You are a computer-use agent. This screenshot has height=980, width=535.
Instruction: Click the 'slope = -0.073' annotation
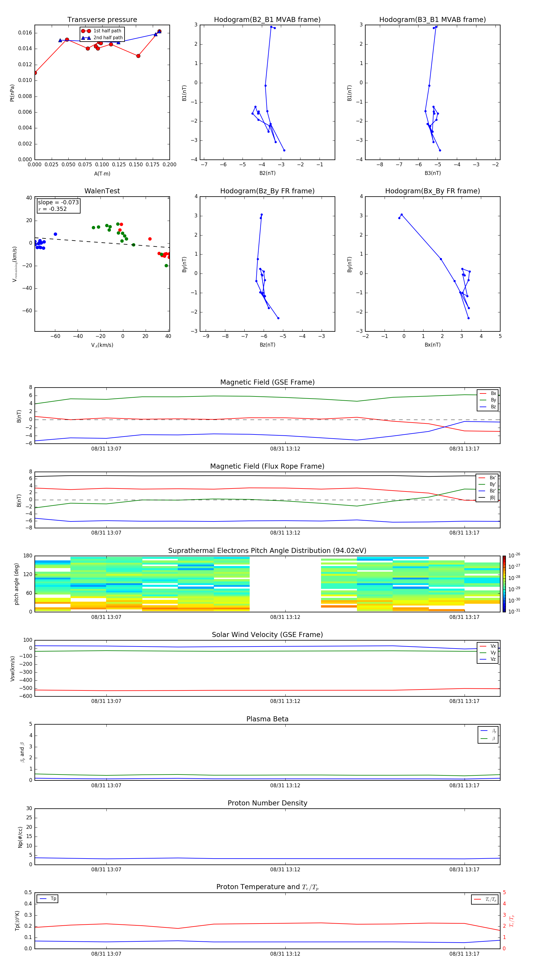[58, 203]
